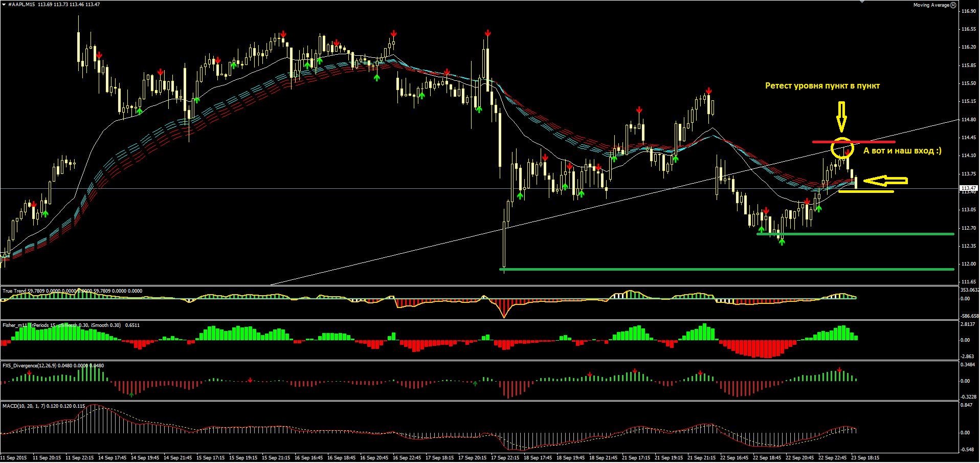Click the 116.90 price scale label
The height and width of the screenshot is (463, 980).
[x=969, y=11]
